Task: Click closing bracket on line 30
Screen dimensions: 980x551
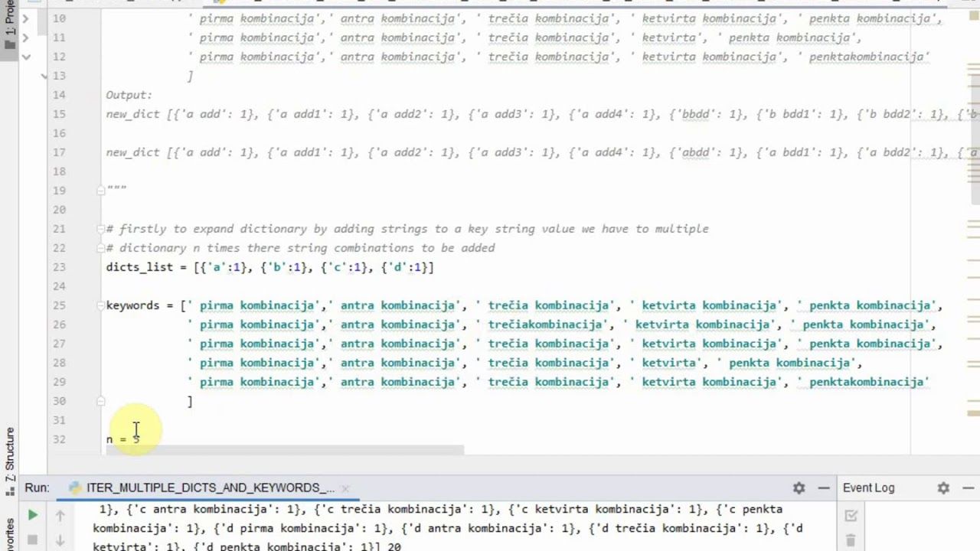Action: point(190,401)
